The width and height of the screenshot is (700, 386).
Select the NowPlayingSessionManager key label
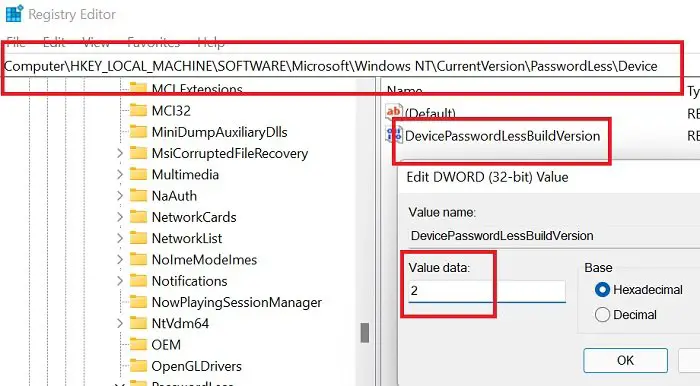(237, 302)
